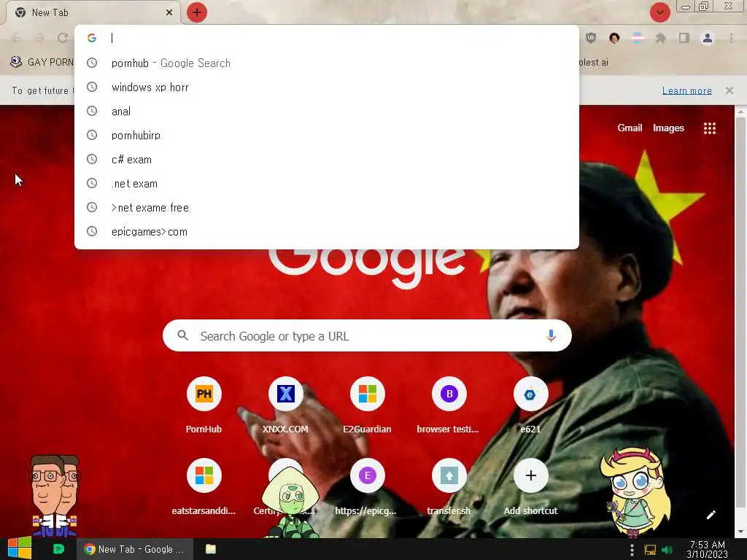747x560 pixels.
Task: Open the Windows Start button
Action: pos(20,548)
